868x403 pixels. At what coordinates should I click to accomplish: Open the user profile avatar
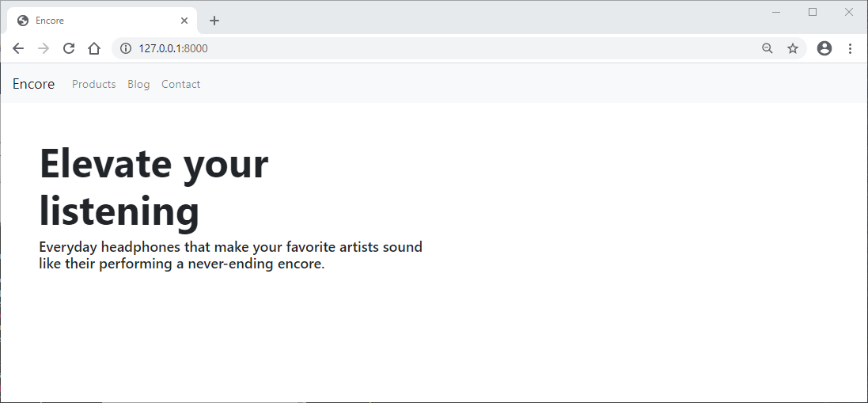824,48
